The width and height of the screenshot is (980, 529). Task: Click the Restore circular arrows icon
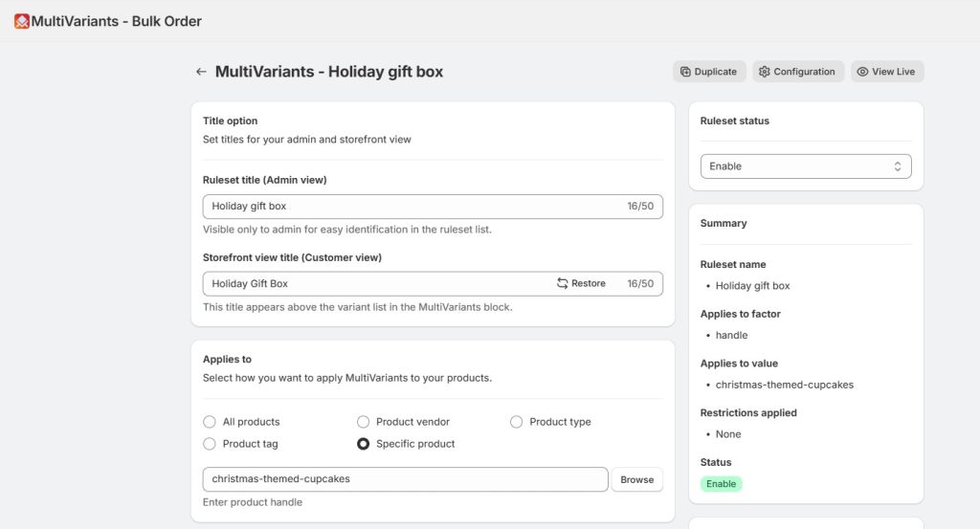(x=563, y=284)
